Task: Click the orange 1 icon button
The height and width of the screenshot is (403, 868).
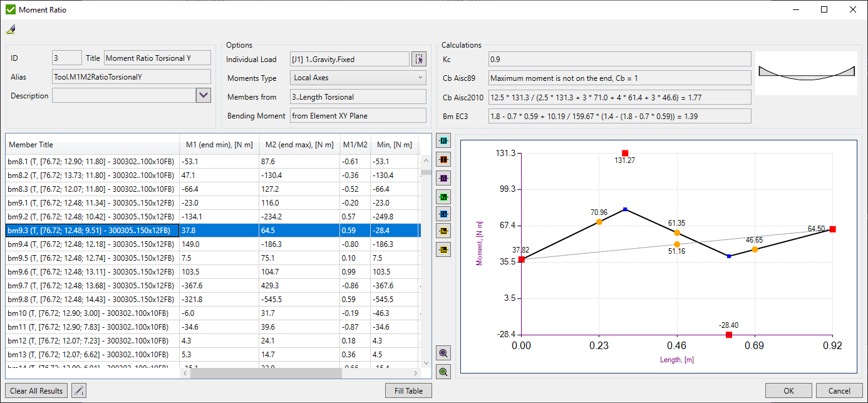Action: pos(443,159)
